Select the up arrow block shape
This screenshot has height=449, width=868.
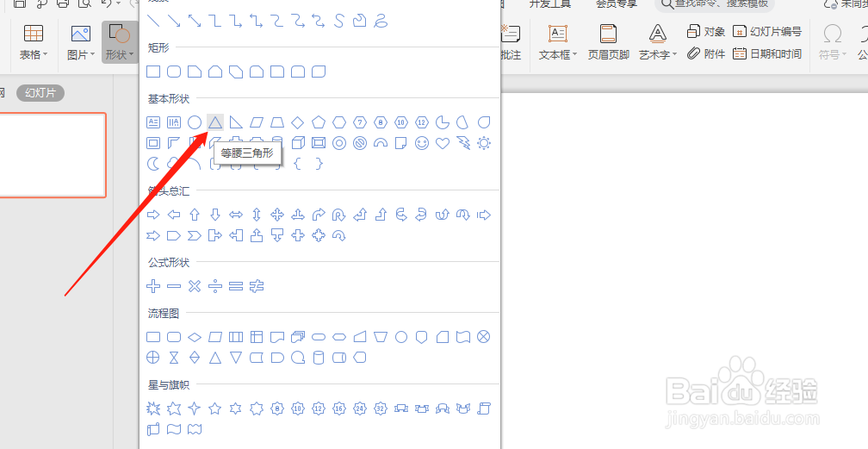point(195,215)
